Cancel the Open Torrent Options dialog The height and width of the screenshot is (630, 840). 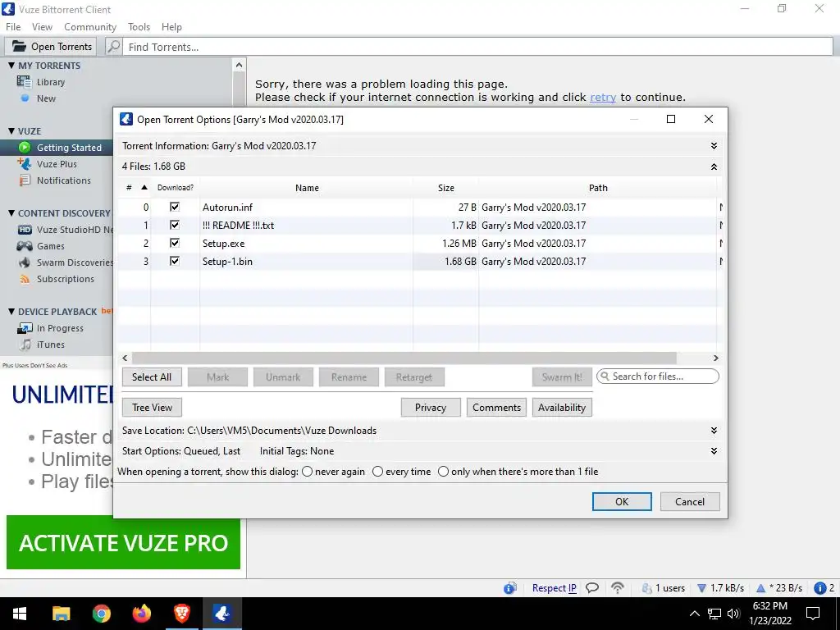(x=689, y=501)
